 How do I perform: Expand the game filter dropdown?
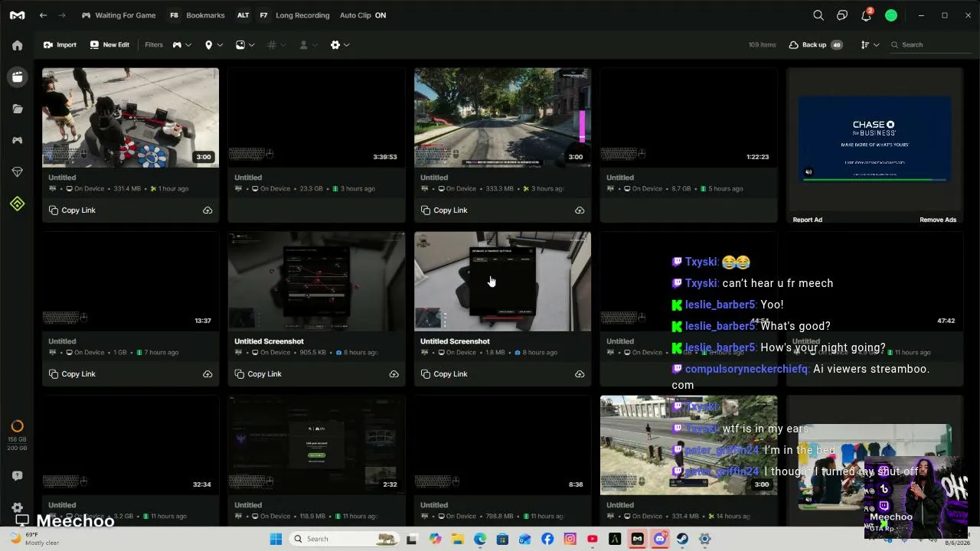(x=181, y=45)
